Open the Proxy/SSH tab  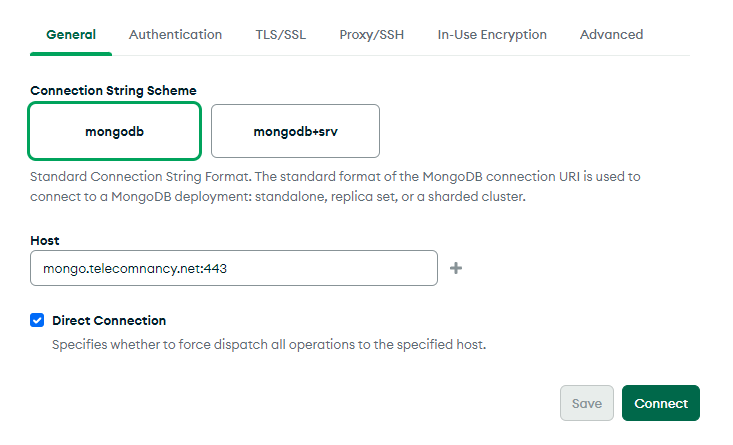point(372,35)
